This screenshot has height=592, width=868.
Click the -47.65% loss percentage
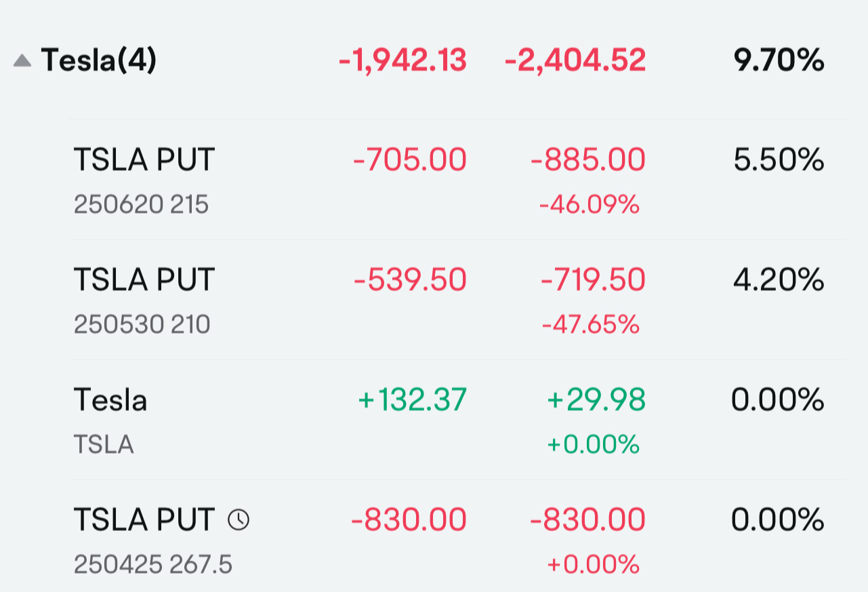tap(591, 325)
